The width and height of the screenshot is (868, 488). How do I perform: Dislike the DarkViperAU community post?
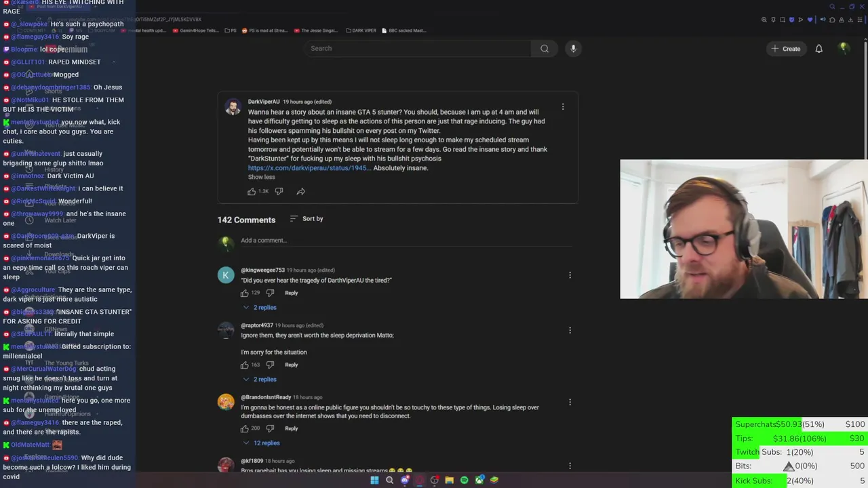[279, 192]
